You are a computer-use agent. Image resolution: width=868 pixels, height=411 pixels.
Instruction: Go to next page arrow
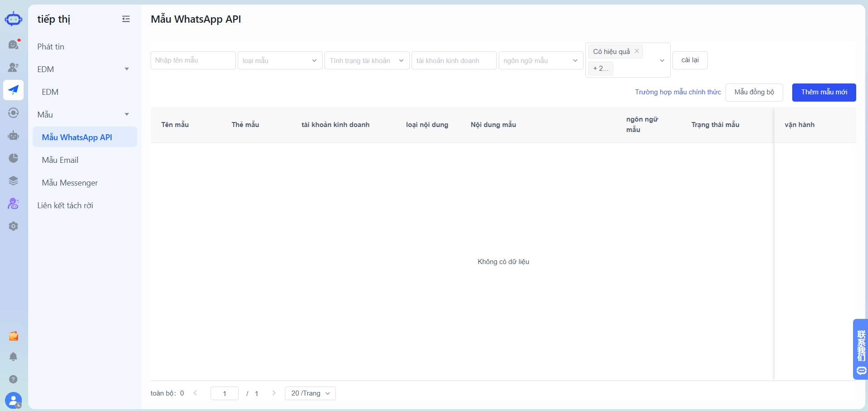pos(274,393)
